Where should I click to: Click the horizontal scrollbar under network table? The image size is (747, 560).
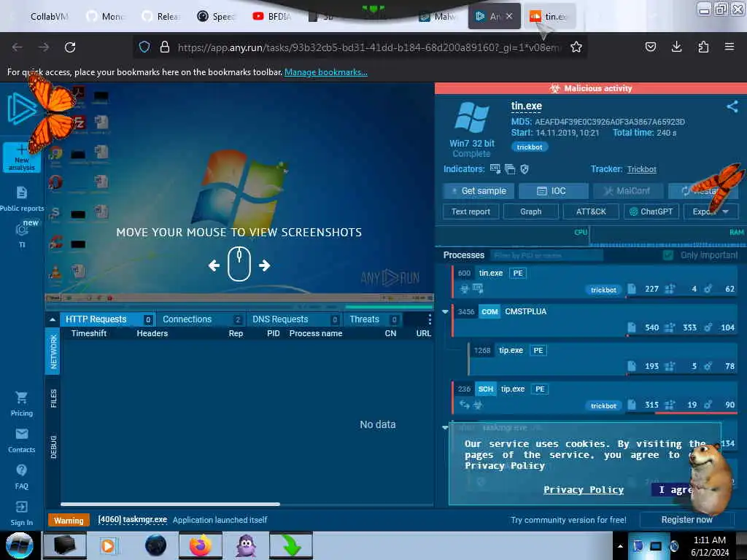[x=170, y=504]
